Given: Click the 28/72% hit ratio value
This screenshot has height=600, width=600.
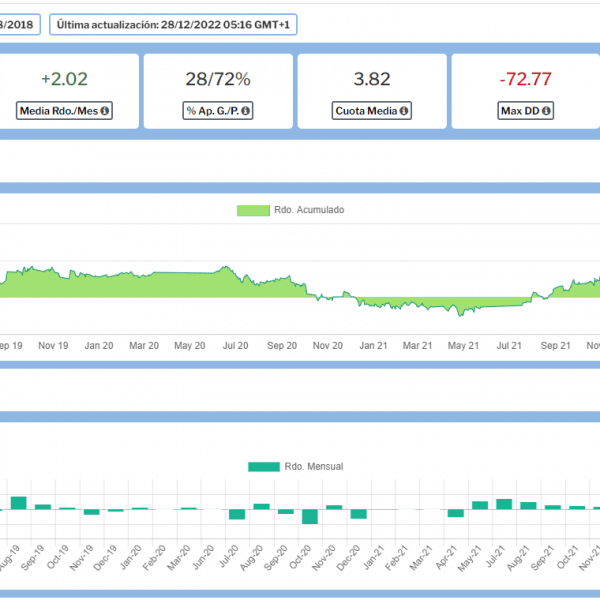Looking at the screenshot, I should point(218,79).
